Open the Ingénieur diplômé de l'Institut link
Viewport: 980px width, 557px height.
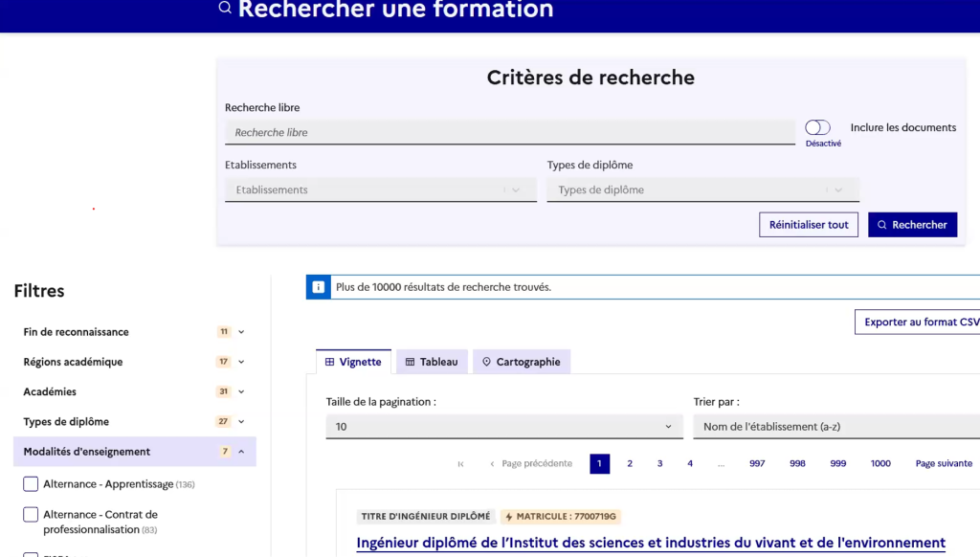[x=651, y=543]
